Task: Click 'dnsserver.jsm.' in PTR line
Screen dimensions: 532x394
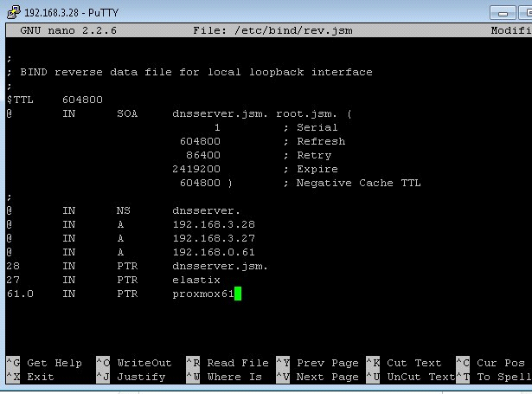Action: [220, 267]
